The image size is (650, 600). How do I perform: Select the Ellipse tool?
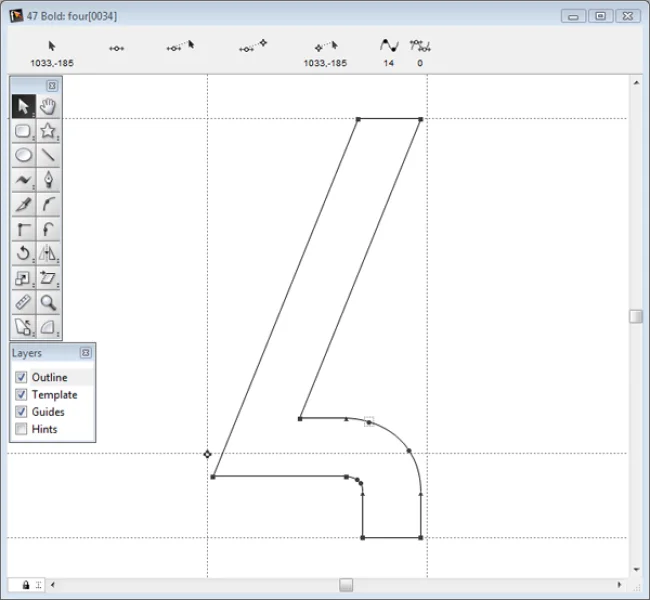click(24, 155)
